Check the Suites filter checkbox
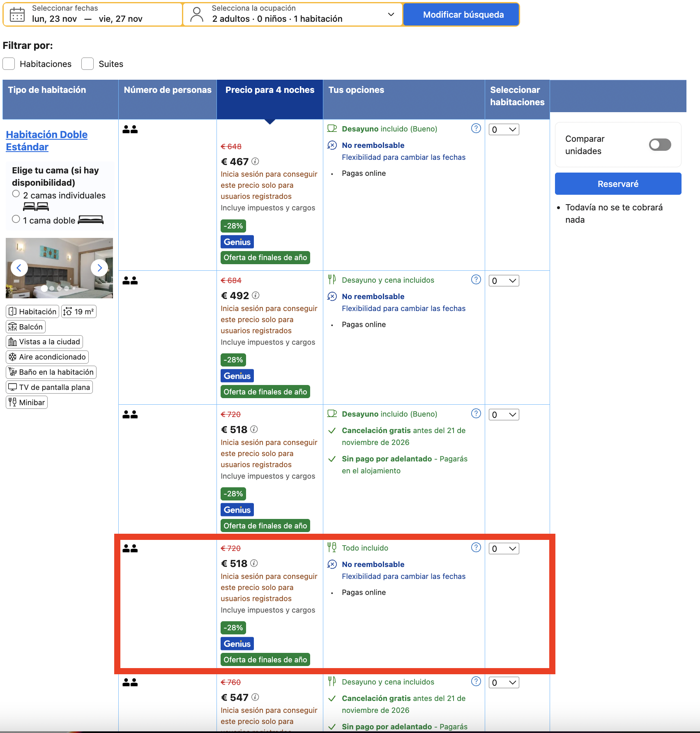This screenshot has height=733, width=700. point(87,64)
